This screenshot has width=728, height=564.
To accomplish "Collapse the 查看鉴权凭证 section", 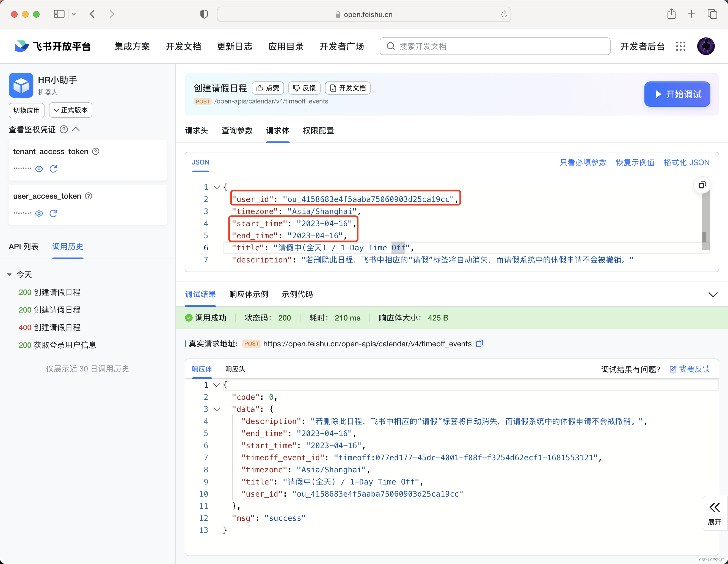I will [76, 129].
